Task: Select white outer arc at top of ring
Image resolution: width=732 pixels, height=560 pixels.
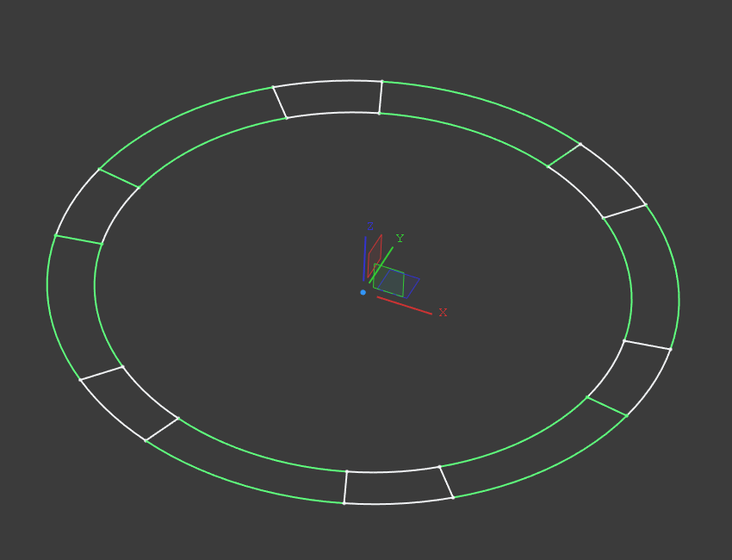Action: (x=326, y=82)
